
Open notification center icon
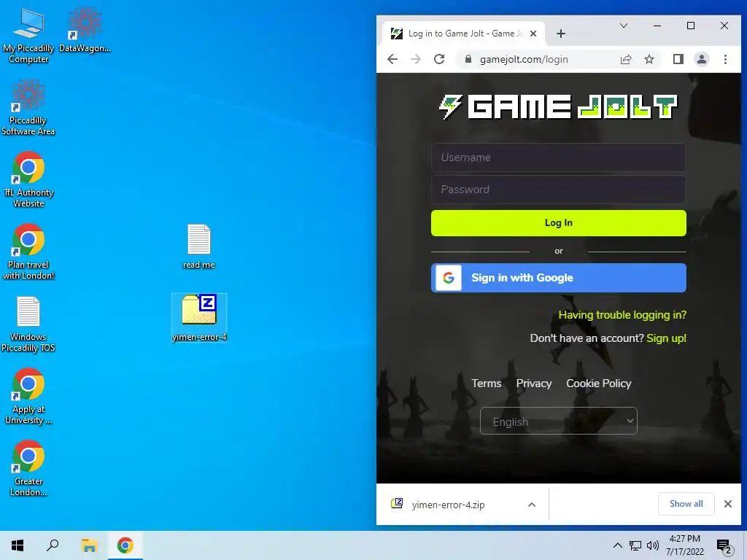click(724, 545)
